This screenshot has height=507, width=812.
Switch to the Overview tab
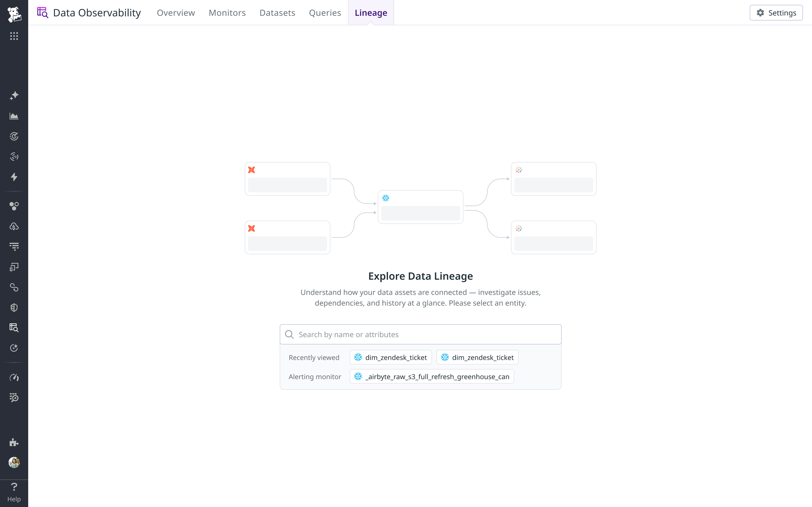(175, 13)
